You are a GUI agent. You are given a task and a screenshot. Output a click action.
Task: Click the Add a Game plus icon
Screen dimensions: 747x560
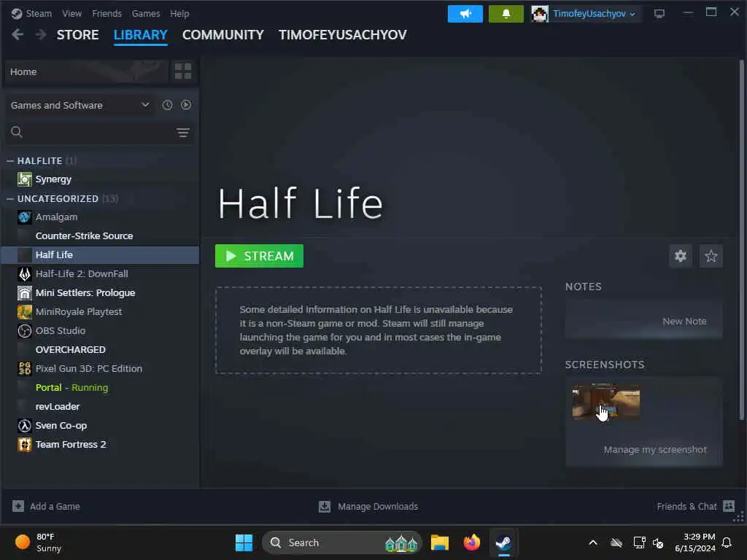point(18,506)
